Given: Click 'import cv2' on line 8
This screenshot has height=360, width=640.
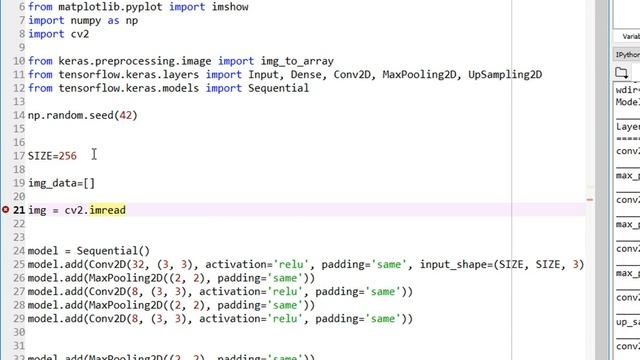Looking at the screenshot, I should click(58, 34).
